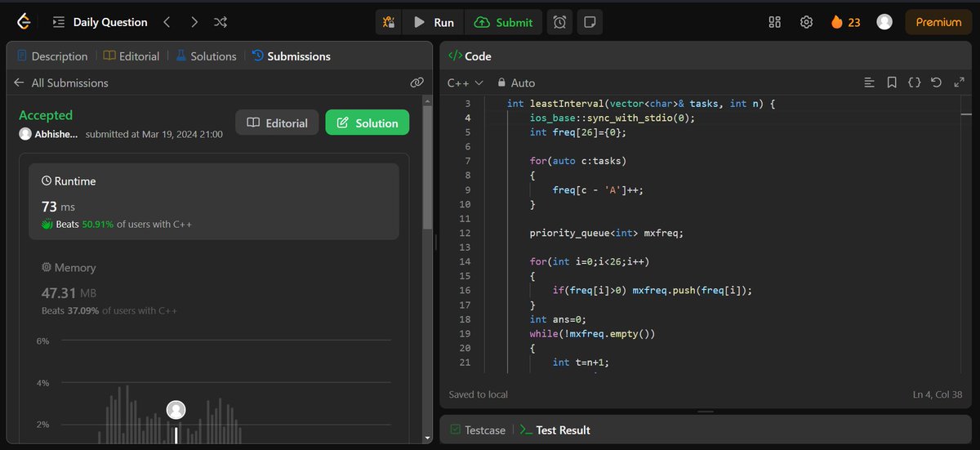This screenshot has width=980, height=450.
Task: Click the Premium button
Action: click(938, 22)
